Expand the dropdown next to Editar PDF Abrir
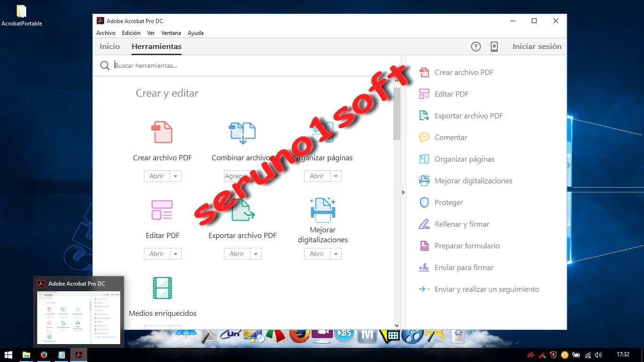 (x=175, y=254)
